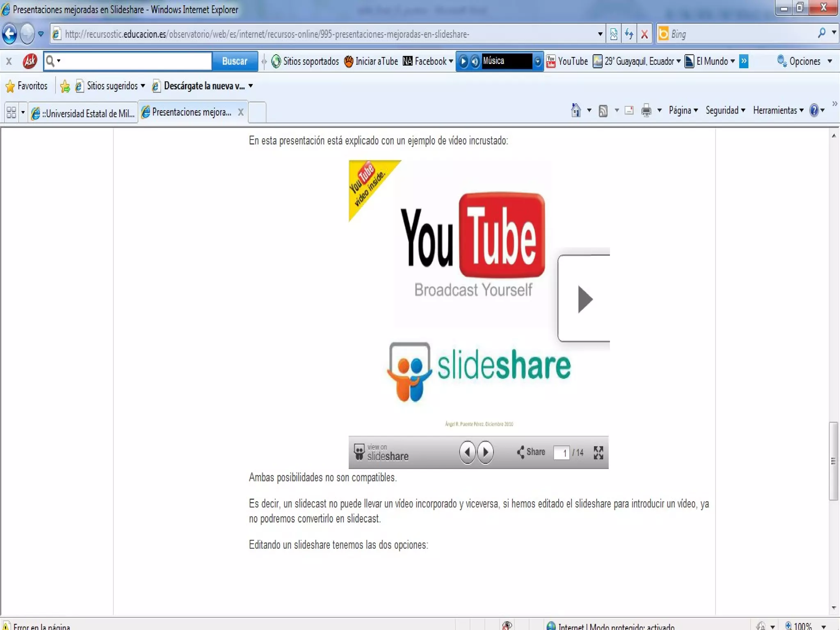Click the Home page icon
This screenshot has width=840, height=630.
[x=576, y=110]
